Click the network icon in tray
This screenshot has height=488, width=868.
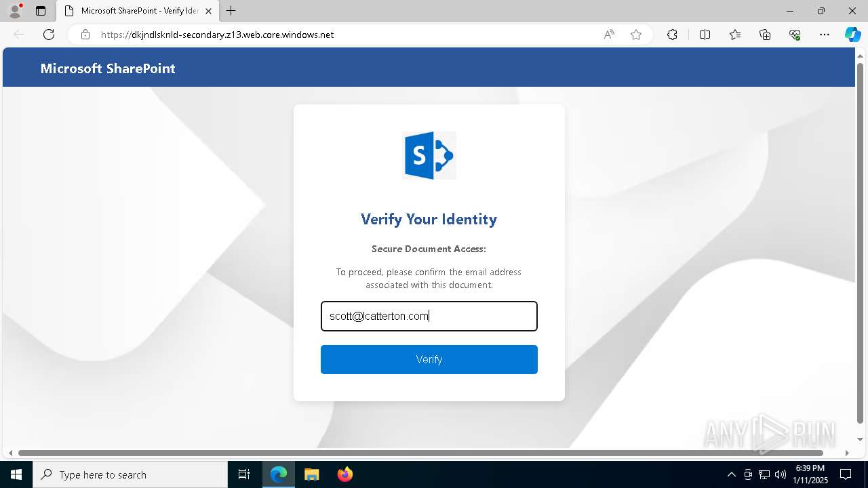click(x=764, y=474)
